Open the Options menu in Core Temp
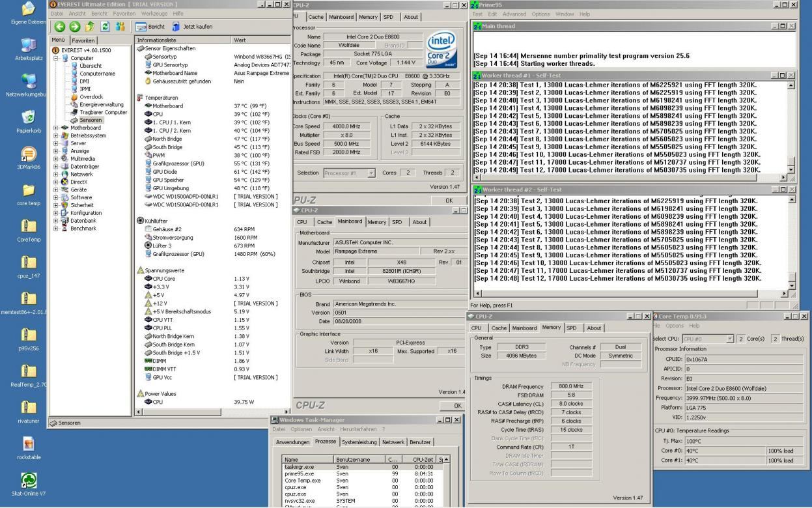Image resolution: width=812 pixels, height=508 pixels. point(674,326)
